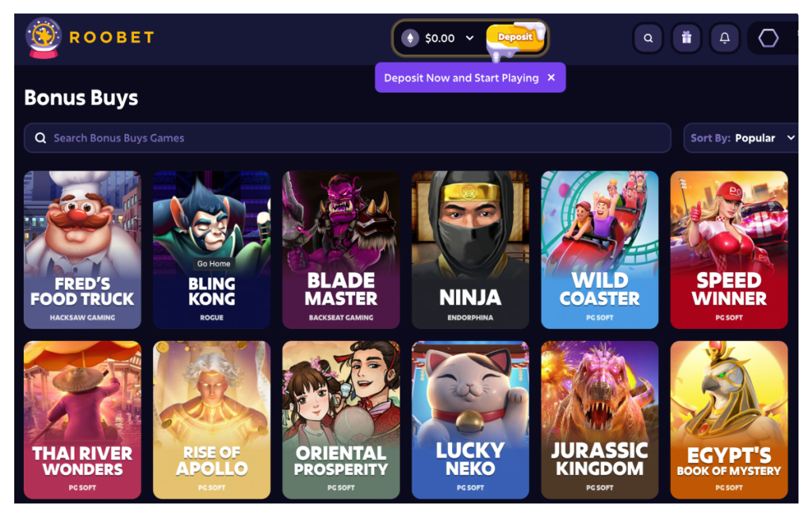Screen dimensions: 812x517
Task: Open the Bling Kong game tile
Action: coord(212,250)
